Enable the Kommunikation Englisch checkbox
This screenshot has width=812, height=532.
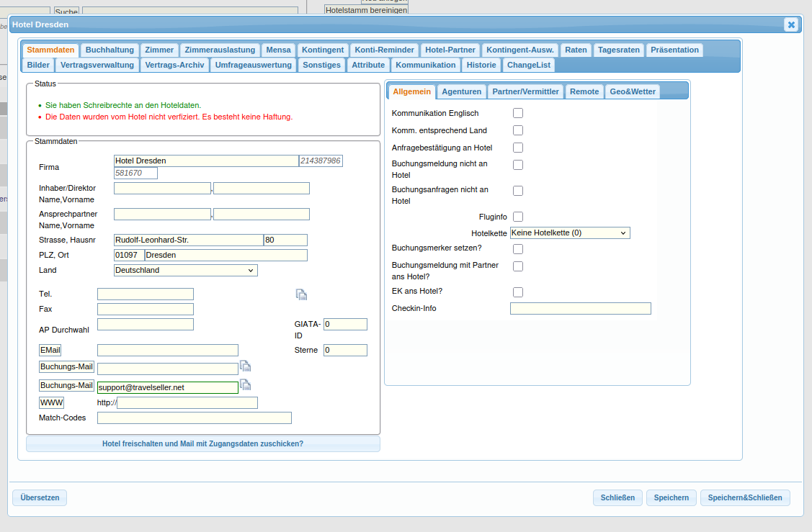pyautogui.click(x=517, y=113)
